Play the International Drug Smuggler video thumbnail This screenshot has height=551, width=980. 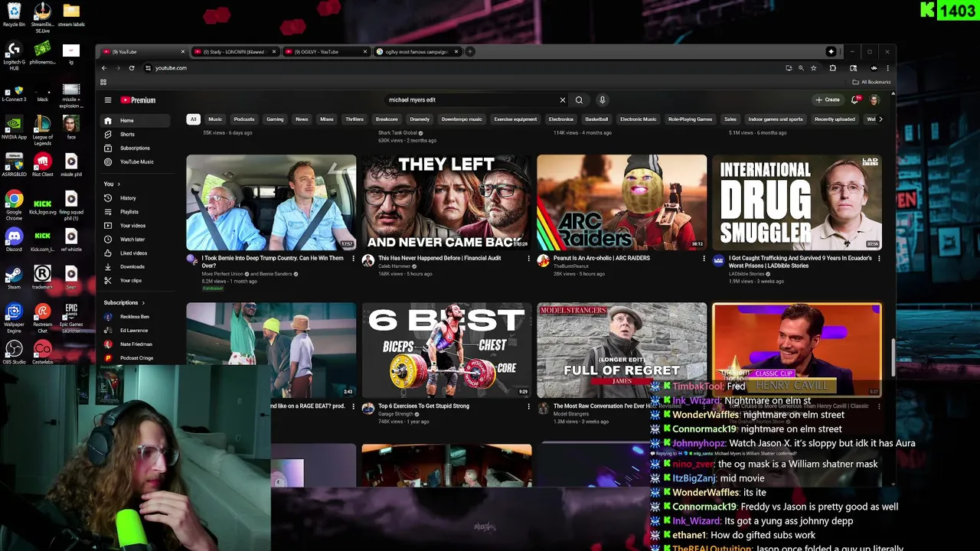797,203
